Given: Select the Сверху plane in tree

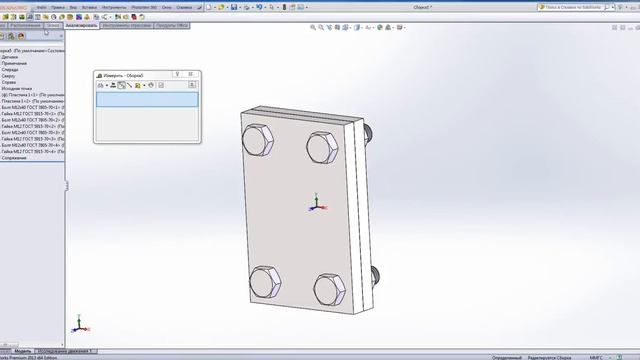Looking at the screenshot, I should click(x=8, y=76).
